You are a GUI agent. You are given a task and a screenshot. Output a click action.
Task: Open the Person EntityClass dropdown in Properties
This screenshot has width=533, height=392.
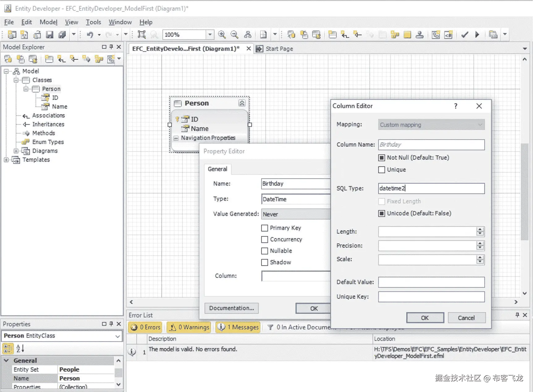point(118,336)
